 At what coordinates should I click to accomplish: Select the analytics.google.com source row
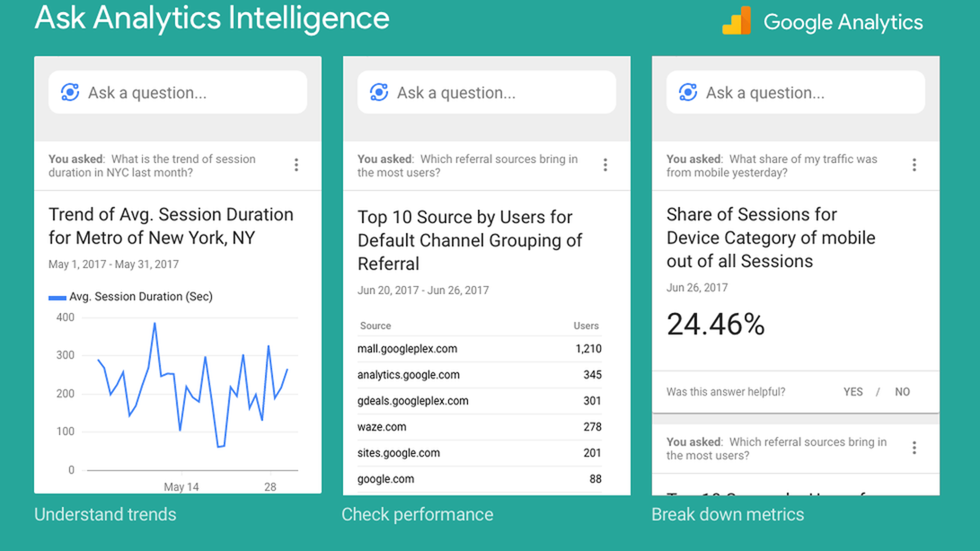pyautogui.click(x=479, y=375)
